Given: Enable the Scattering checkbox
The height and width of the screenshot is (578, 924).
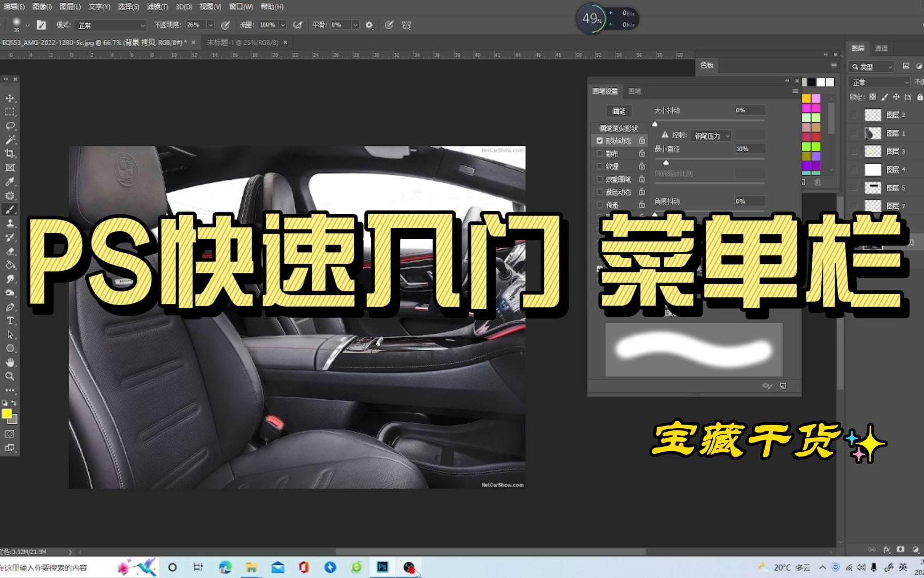Looking at the screenshot, I should click(599, 154).
